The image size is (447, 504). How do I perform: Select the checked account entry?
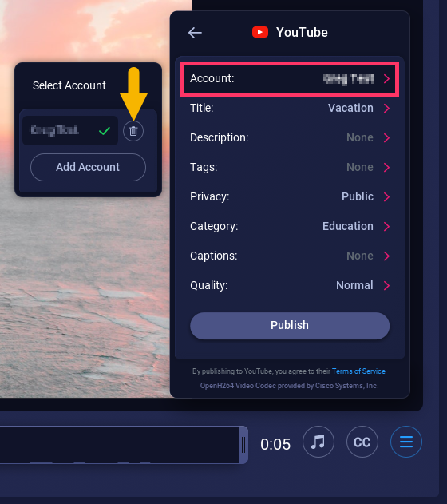70,130
